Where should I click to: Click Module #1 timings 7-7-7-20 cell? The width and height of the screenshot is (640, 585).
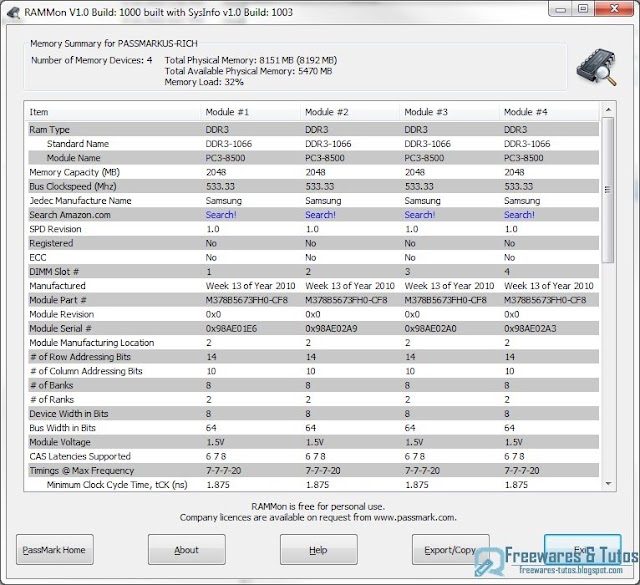point(223,471)
